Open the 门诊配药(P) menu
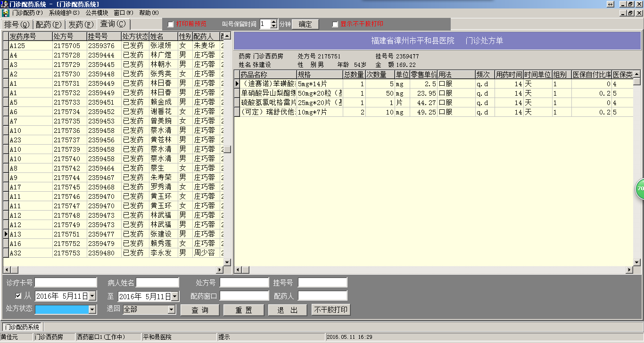The height and width of the screenshot is (343, 644). (x=27, y=13)
